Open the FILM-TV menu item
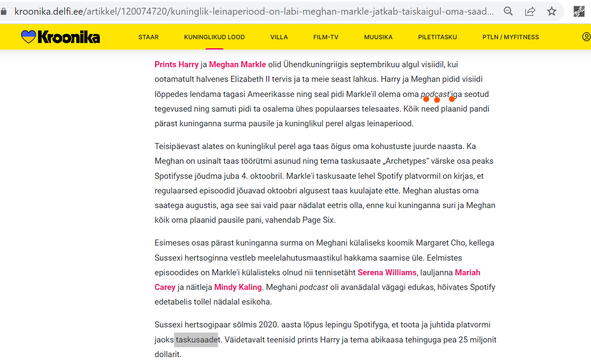 tap(326, 37)
